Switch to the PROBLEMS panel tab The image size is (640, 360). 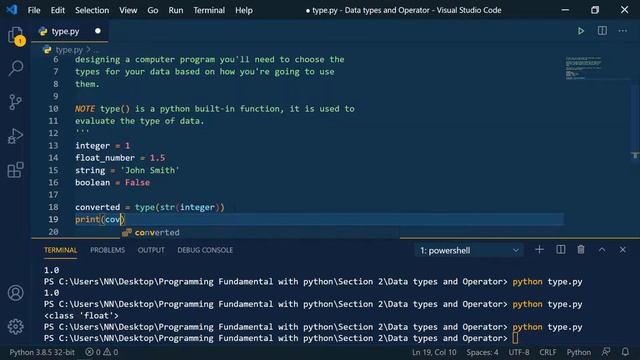pos(107,250)
